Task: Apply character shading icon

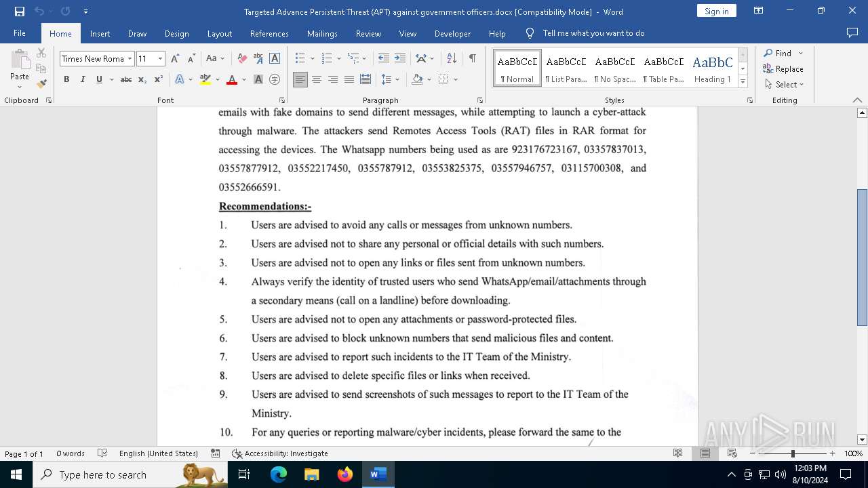Action: click(x=258, y=79)
